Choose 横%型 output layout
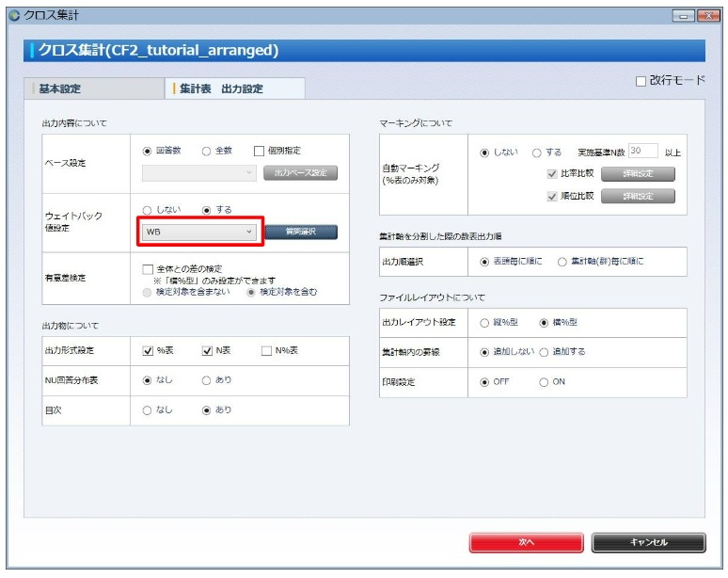This screenshot has width=728, height=578. point(545,323)
